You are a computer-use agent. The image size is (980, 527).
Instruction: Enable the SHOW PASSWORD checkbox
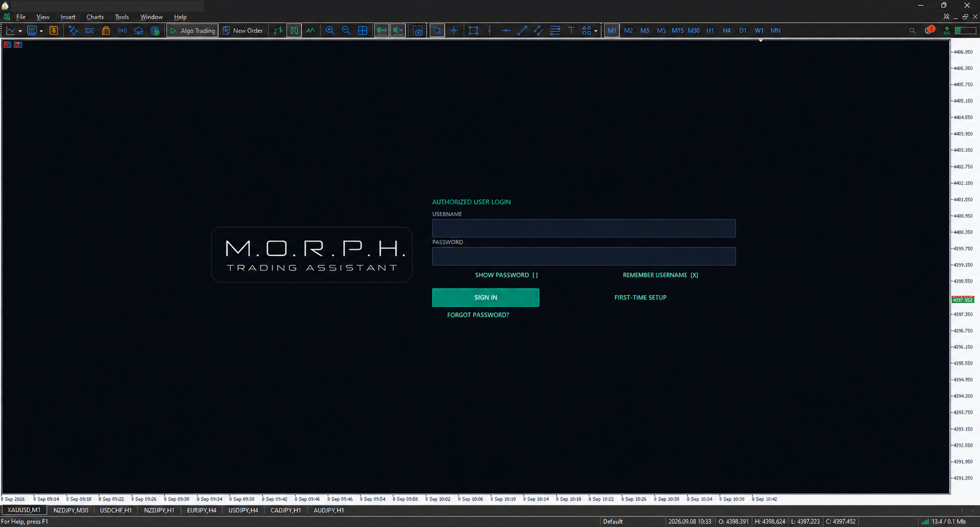[x=506, y=275]
